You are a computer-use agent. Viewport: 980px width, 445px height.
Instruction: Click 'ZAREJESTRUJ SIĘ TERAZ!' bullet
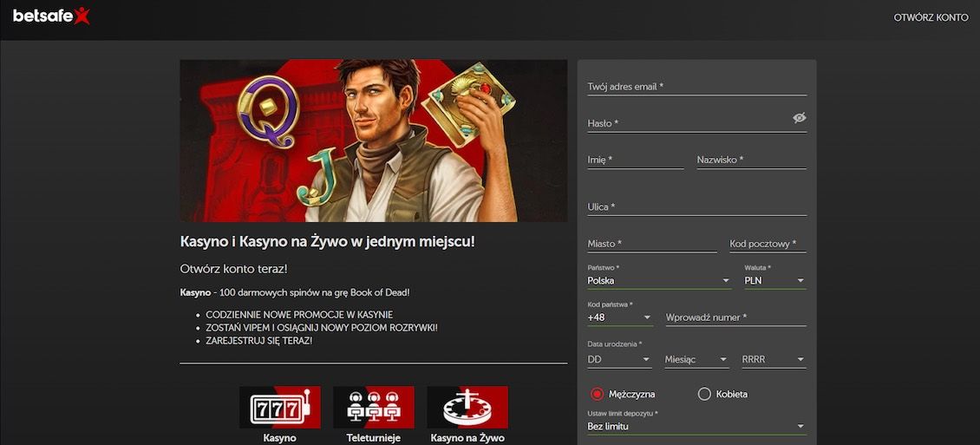click(x=258, y=341)
